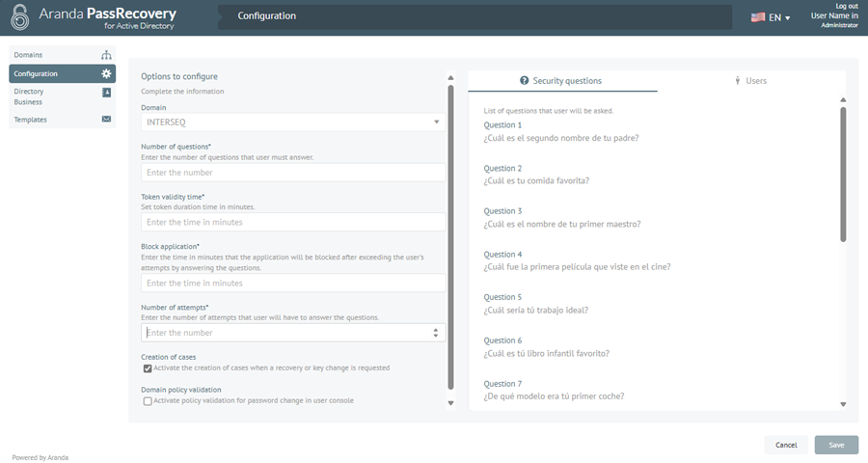Open Domains via its hierarchy icon
The image size is (868, 463).
pos(106,55)
